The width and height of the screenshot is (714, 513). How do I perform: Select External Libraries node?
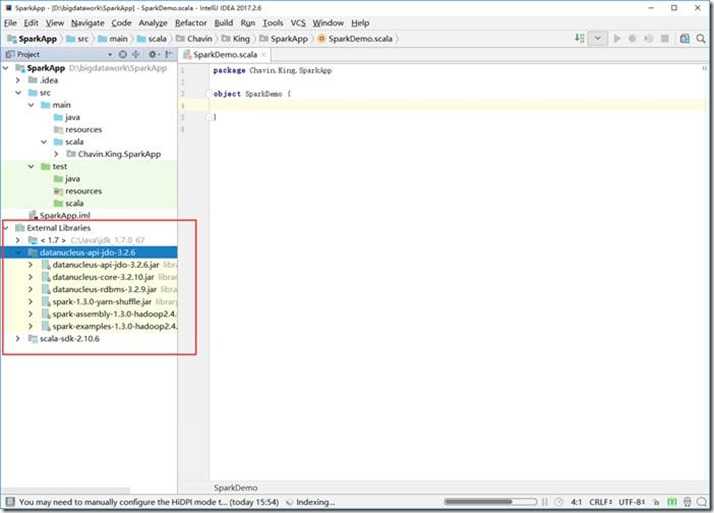click(53, 228)
